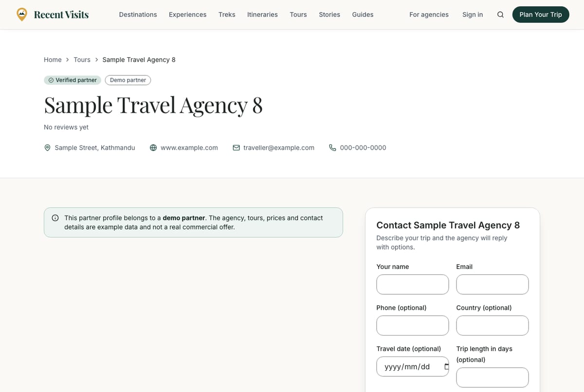
Task: Click the info icon in demo partner notice
Action: (55, 218)
